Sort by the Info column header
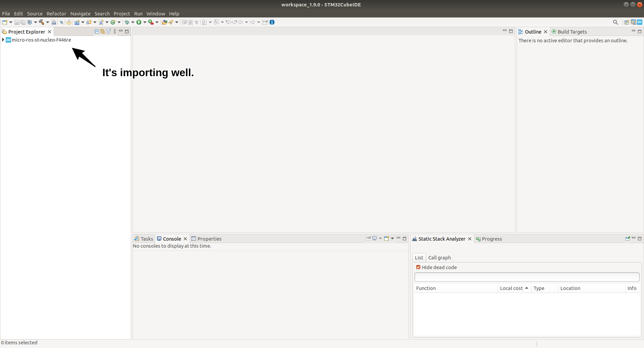This screenshot has width=644, height=348. click(x=633, y=288)
